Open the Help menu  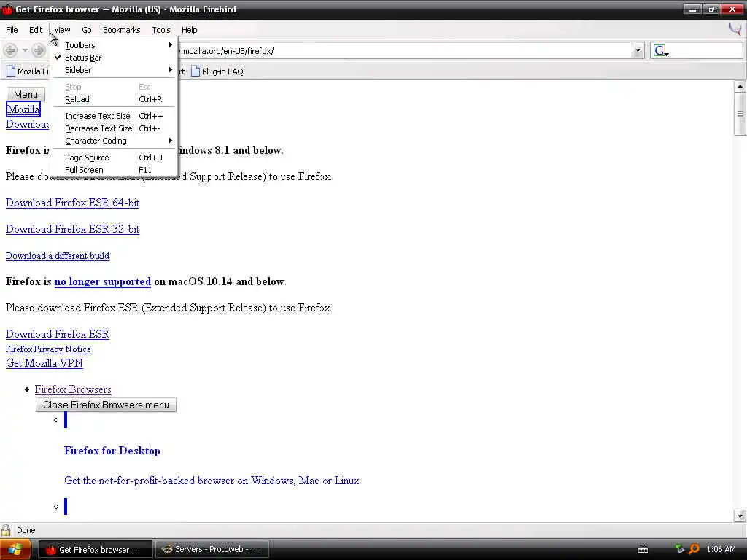(x=189, y=30)
